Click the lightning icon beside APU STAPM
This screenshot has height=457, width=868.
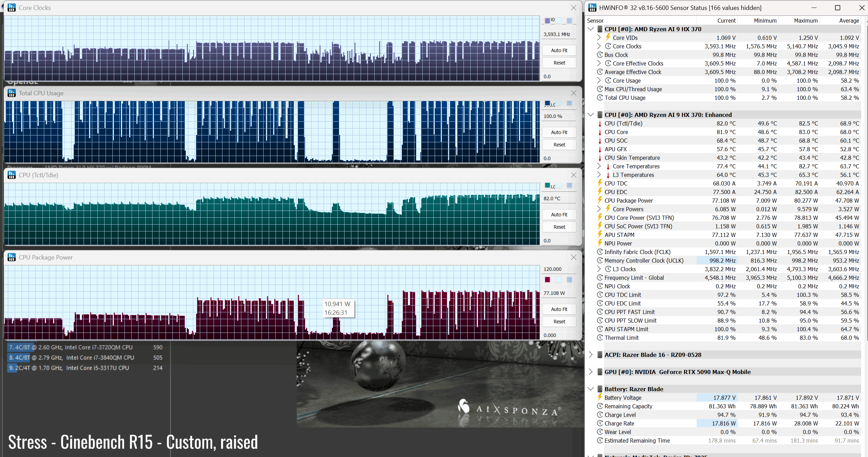600,234
